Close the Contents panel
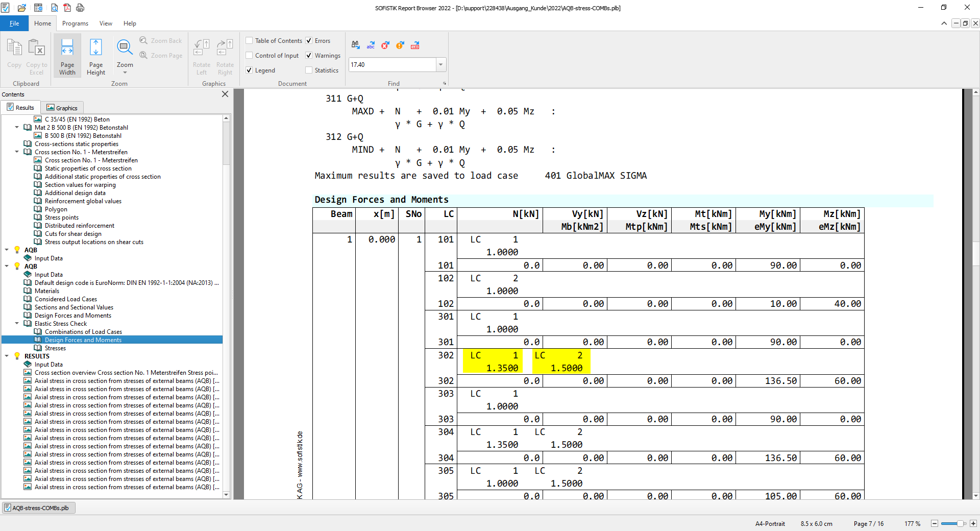The height and width of the screenshot is (531, 980). [x=225, y=94]
